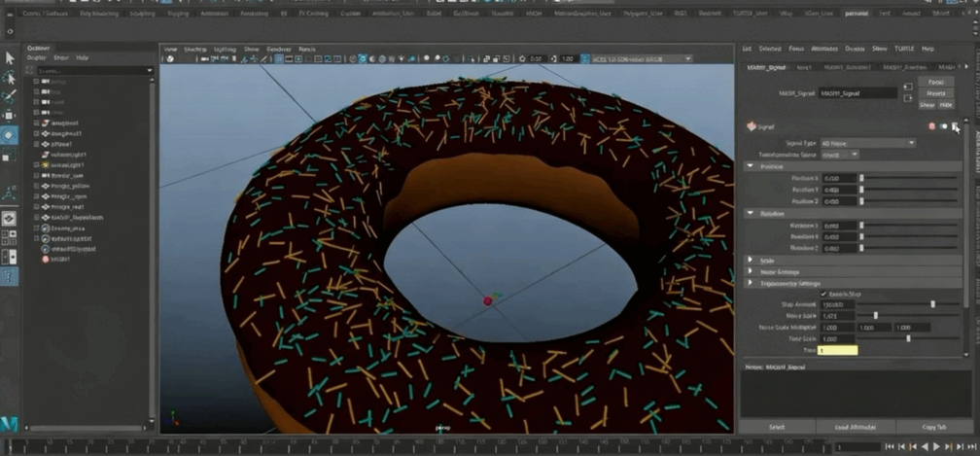Click the document icon in Signal header
980x456 pixels.
tap(955, 126)
